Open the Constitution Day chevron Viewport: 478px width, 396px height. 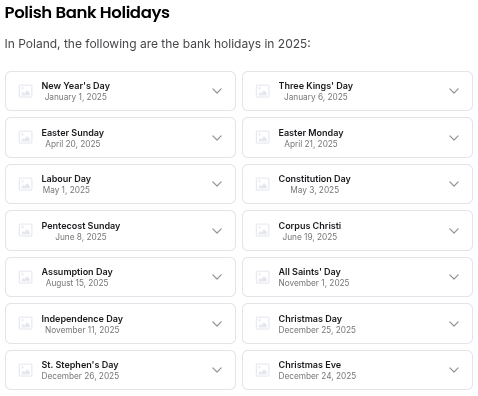coord(454,184)
